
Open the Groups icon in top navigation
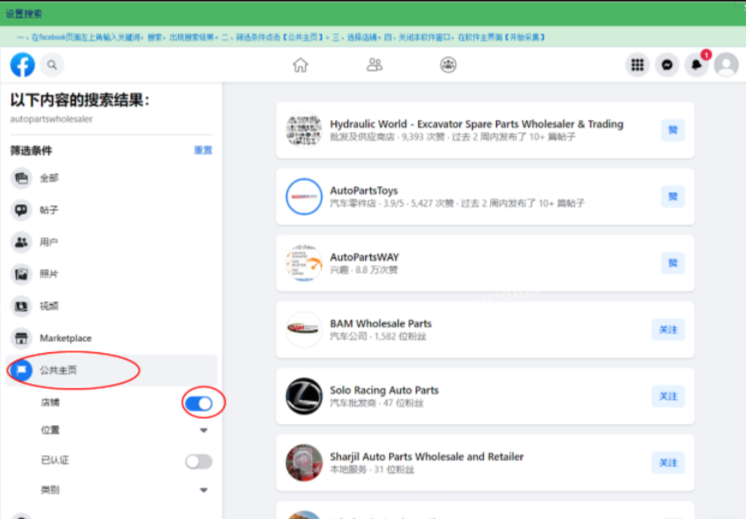point(448,65)
